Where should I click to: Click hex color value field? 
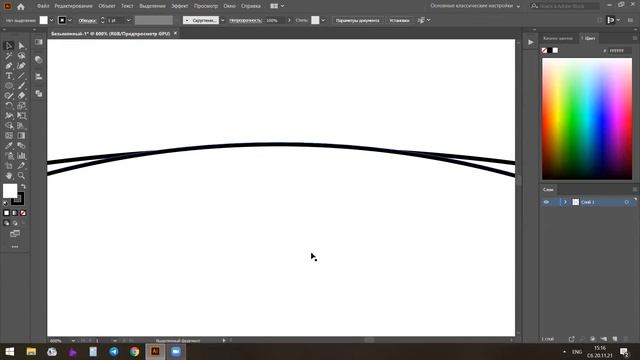click(x=619, y=51)
